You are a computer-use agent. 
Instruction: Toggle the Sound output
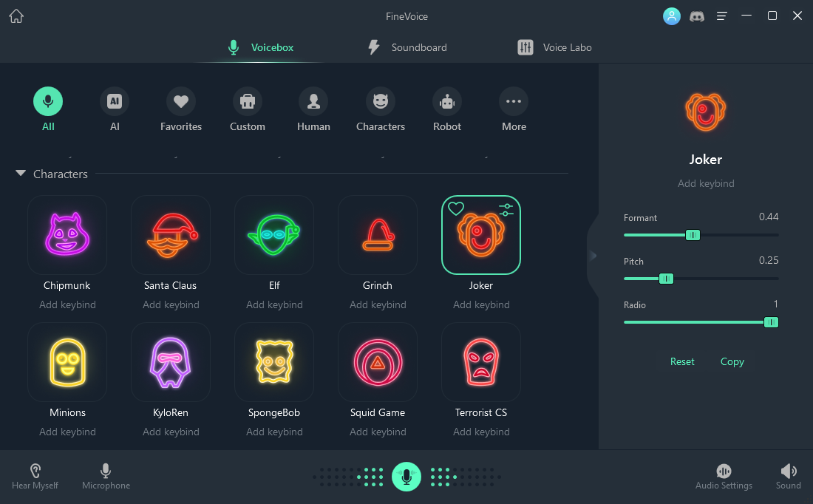pyautogui.click(x=788, y=477)
